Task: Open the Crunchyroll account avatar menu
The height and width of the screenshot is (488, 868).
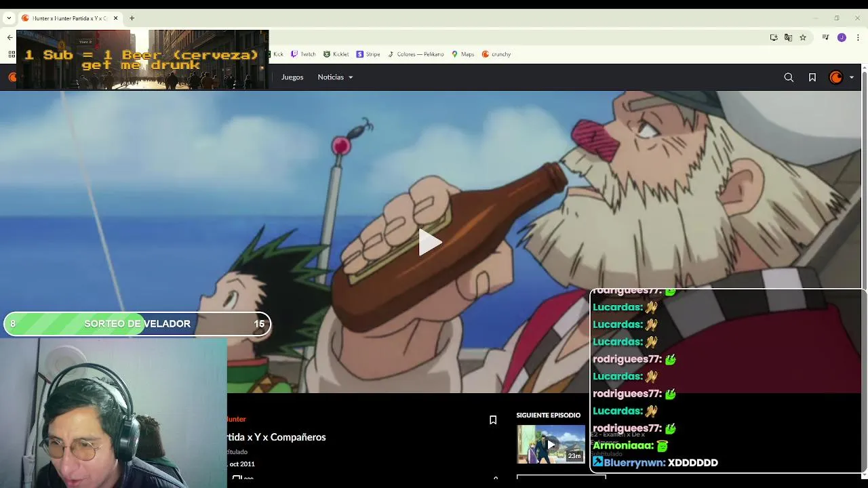Action: tap(836, 77)
